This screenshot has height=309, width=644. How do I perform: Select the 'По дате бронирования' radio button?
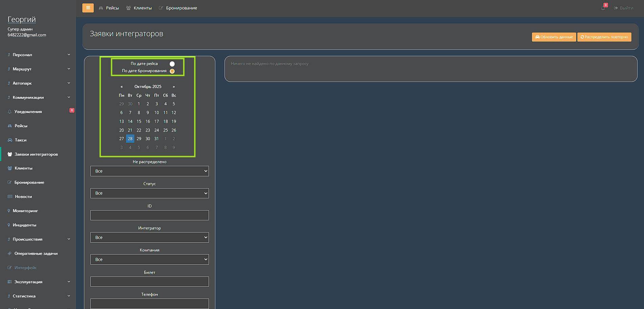click(172, 71)
